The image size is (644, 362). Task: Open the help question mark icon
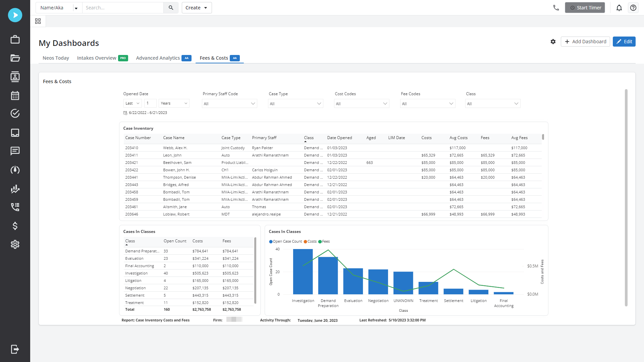click(x=633, y=8)
